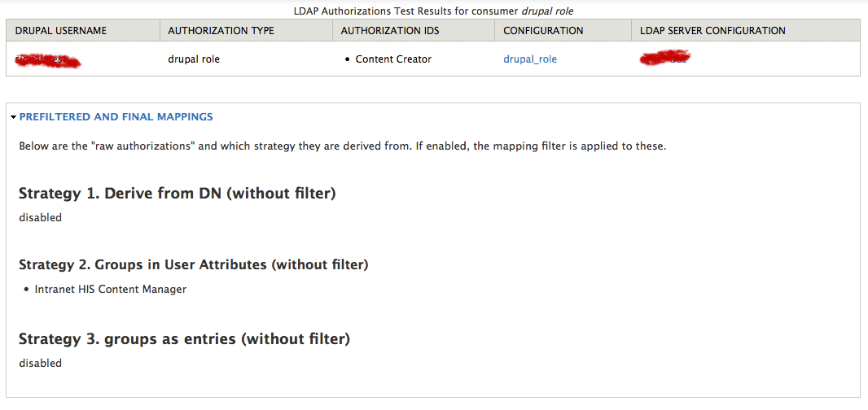Click the redacted Drupal username cell

(x=47, y=59)
